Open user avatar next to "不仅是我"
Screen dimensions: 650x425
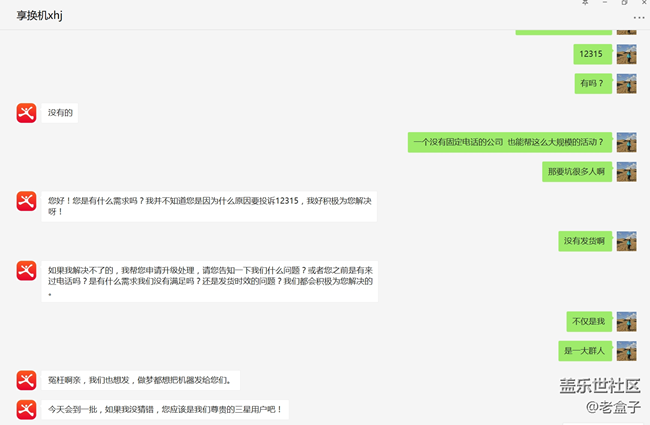[x=626, y=321]
